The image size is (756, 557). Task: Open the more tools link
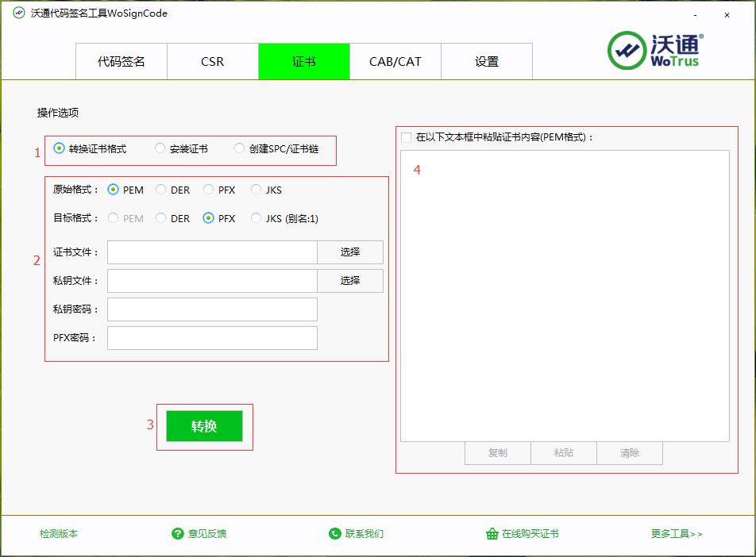click(677, 534)
